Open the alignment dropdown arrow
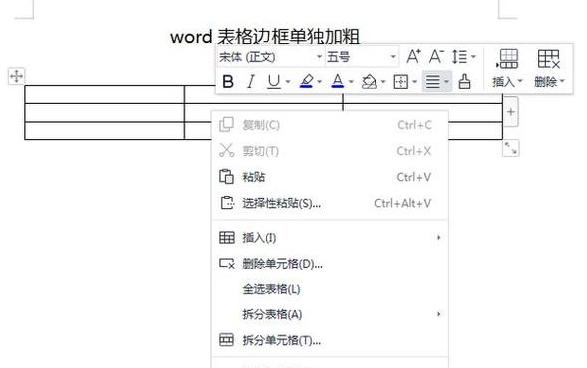 tap(446, 81)
